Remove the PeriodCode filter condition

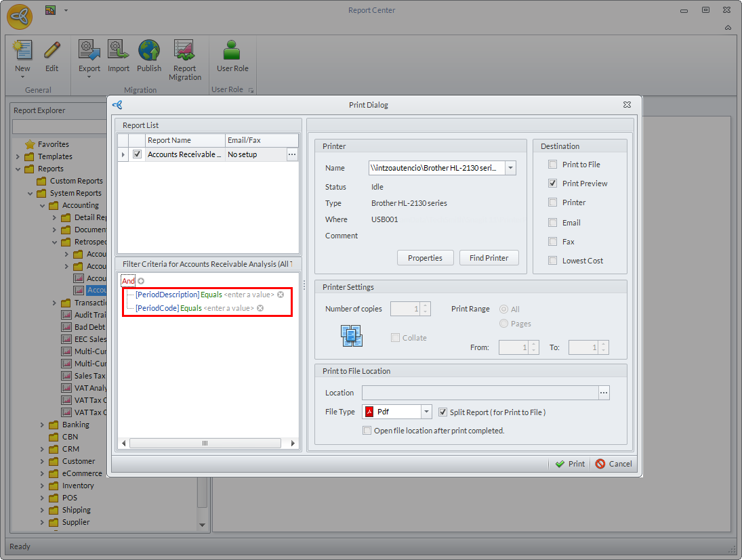[260, 308]
